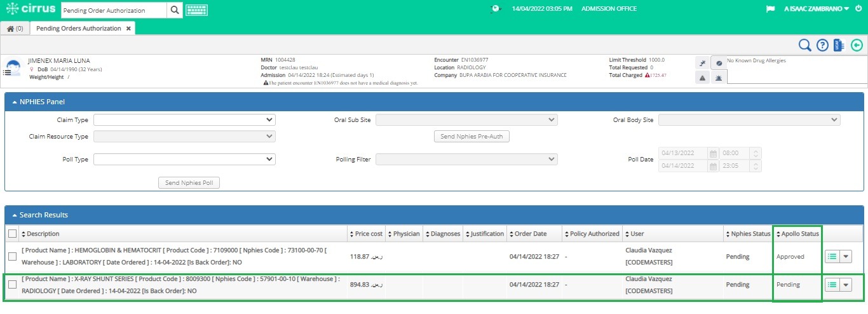
Task: Click the Pending Apollo status for X-Ray row
Action: pyautogui.click(x=788, y=285)
